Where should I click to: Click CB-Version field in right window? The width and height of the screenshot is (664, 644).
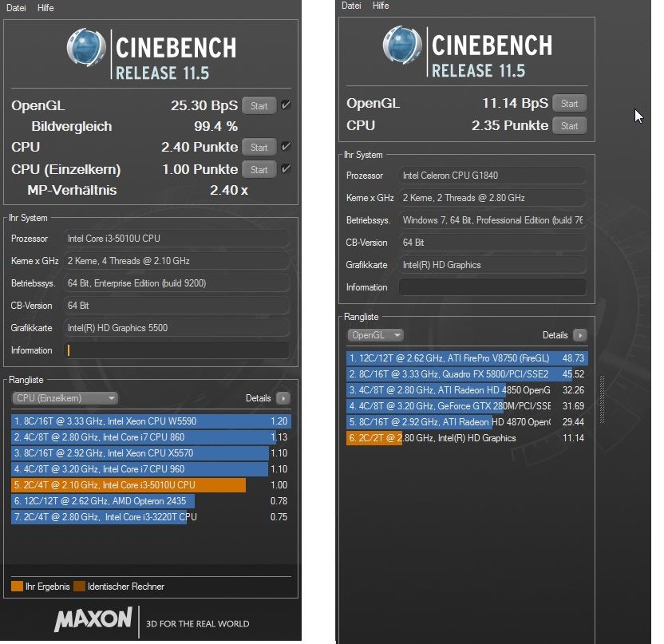coord(492,243)
